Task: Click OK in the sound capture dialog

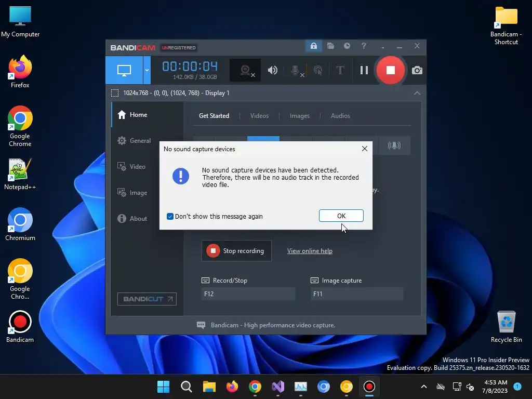Action: 341,216
